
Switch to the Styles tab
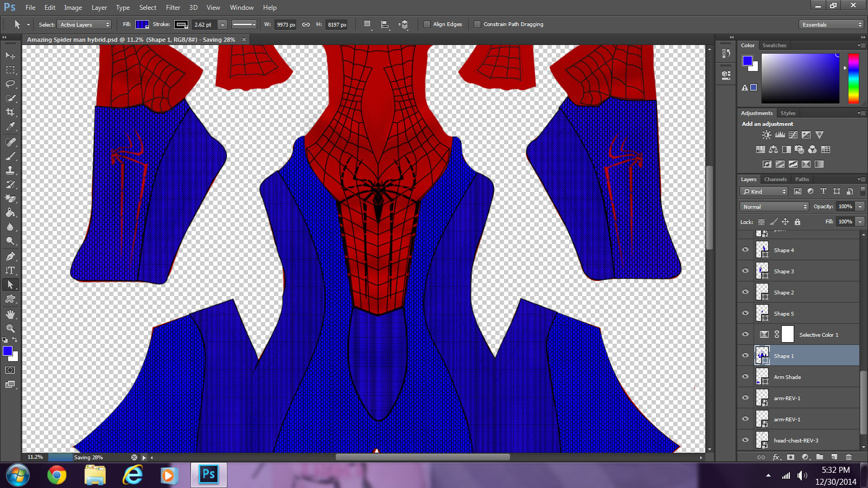pos(788,113)
